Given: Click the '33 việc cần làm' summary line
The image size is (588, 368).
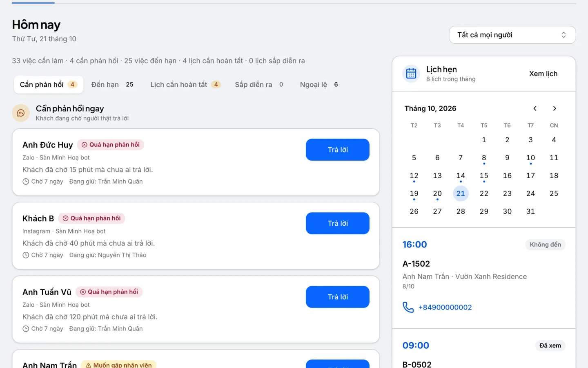Looking at the screenshot, I should click(158, 61).
